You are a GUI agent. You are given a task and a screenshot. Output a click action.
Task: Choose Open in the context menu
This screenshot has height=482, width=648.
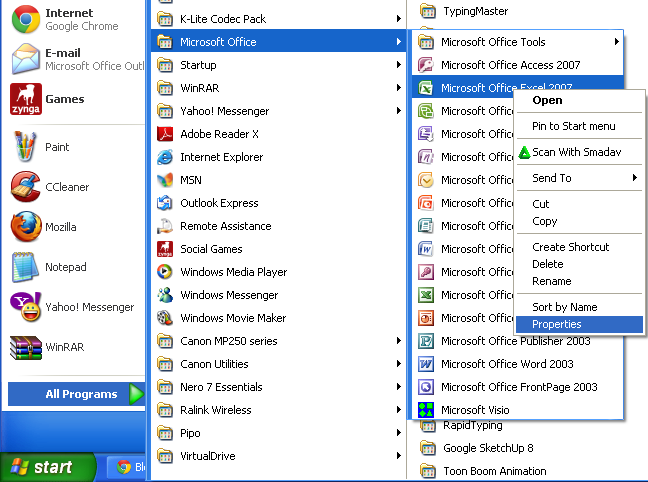tap(579, 100)
